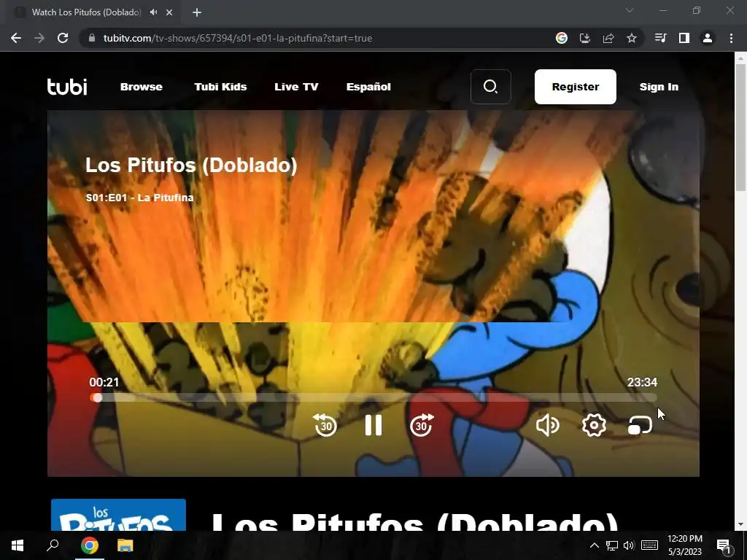Open Windows taskbar search
The width and height of the screenshot is (747, 560).
53,545
